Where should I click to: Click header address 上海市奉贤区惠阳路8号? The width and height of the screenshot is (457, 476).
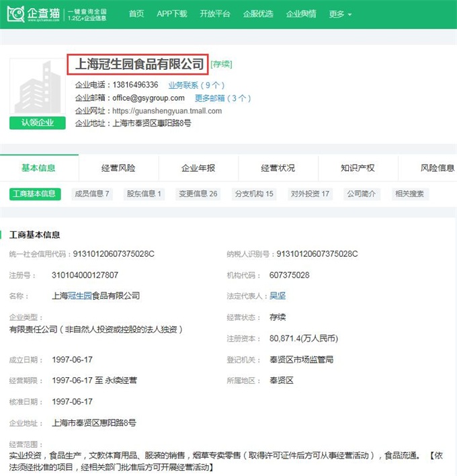pos(152,123)
